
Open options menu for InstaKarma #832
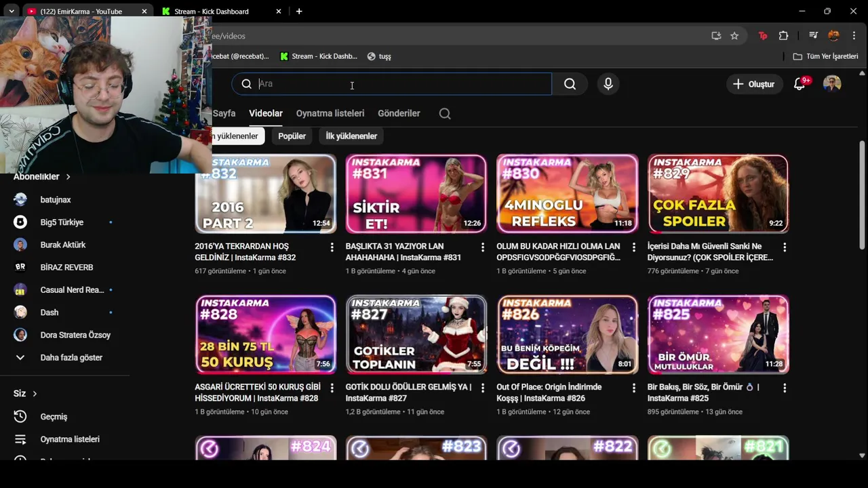coord(332,247)
